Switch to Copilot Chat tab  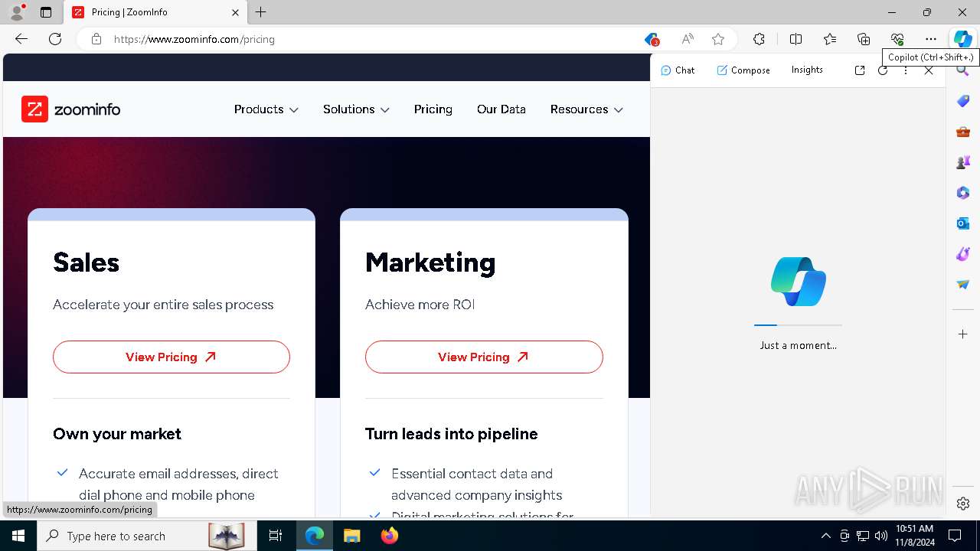pos(678,70)
